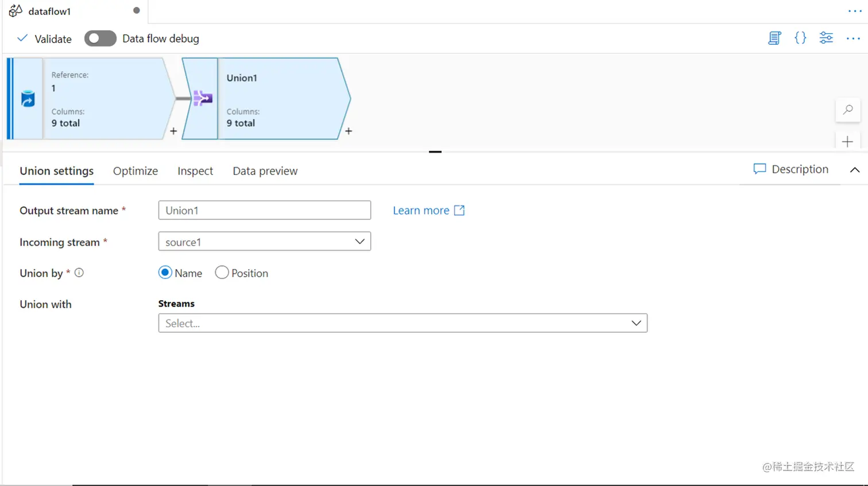Open the toolbar more options ellipsis
This screenshot has width=868, height=486.
[x=853, y=38]
